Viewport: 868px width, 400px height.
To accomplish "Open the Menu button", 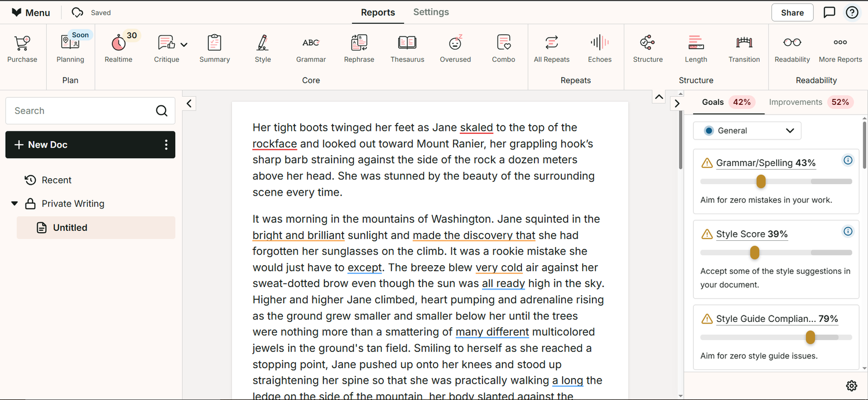I will coord(31,12).
